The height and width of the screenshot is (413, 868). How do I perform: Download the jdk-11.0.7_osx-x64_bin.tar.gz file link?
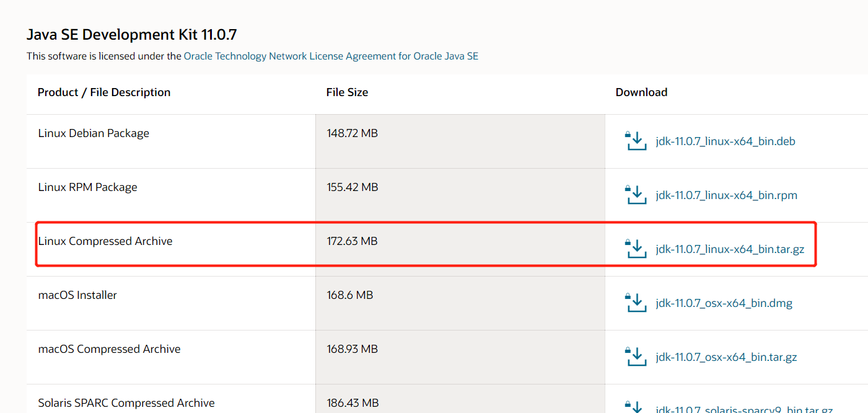(x=726, y=357)
